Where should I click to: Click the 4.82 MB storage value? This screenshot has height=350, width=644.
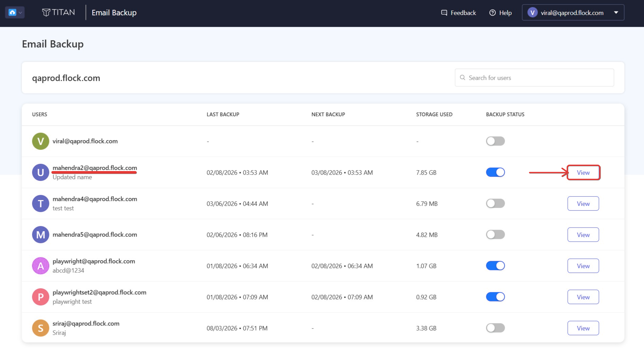pos(427,235)
